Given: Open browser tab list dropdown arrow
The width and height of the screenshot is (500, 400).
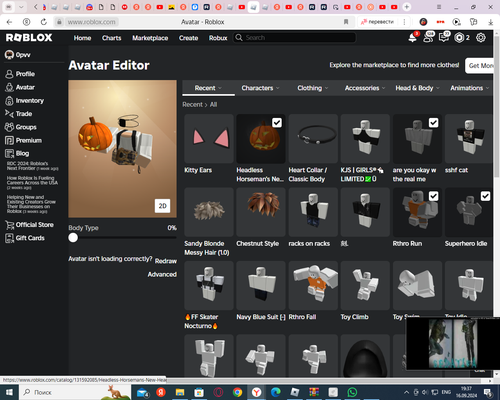Looking at the screenshot, I should 21,7.
